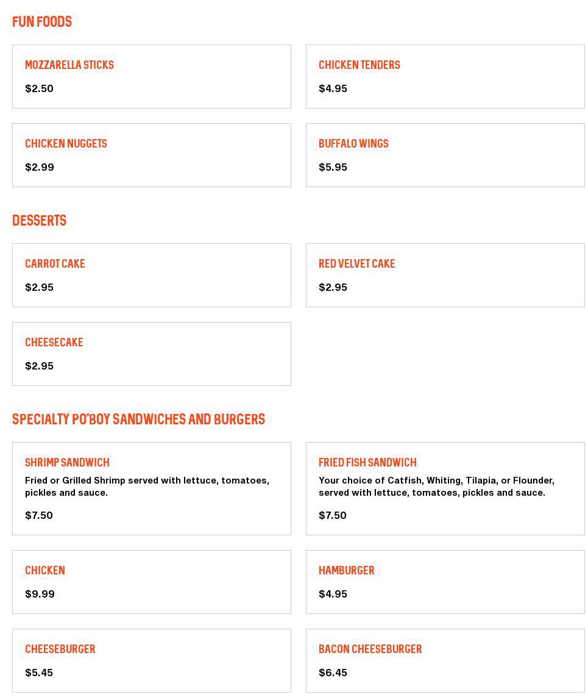Select the Cheeseburger item card
The height and width of the screenshot is (700, 588).
(x=151, y=660)
